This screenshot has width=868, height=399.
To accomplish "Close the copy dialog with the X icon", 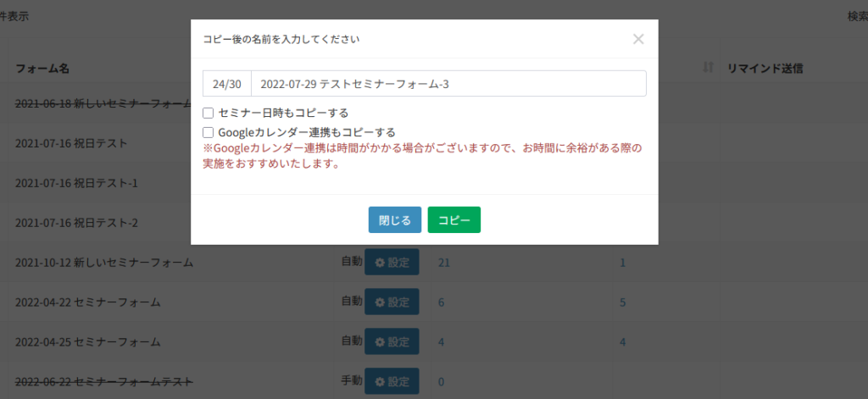I will click(x=638, y=39).
